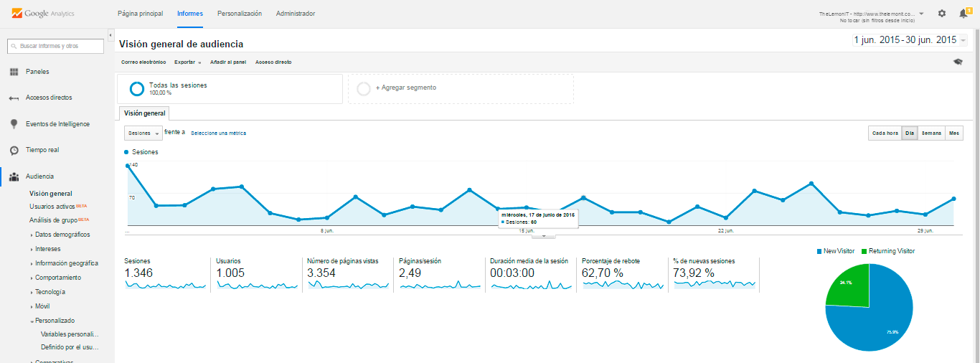This screenshot has width=980, height=363.
Task: Open the Administrador tab
Action: 295,14
